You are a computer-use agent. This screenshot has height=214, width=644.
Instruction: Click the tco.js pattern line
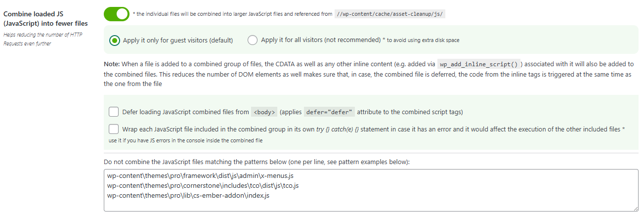click(203, 185)
